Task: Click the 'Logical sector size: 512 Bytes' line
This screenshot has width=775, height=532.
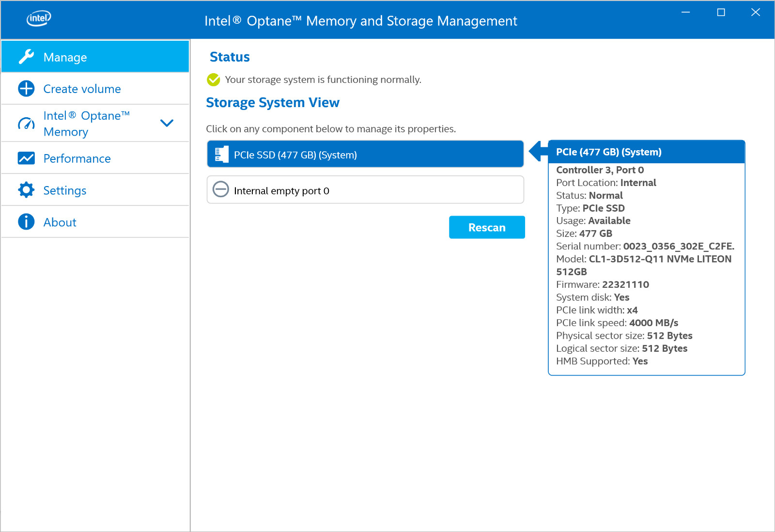Action: pyautogui.click(x=621, y=348)
